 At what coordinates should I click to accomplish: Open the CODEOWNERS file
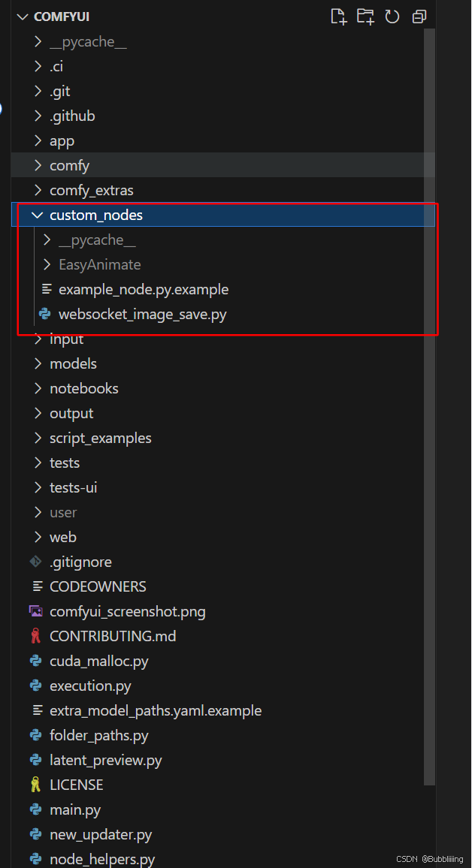click(98, 586)
